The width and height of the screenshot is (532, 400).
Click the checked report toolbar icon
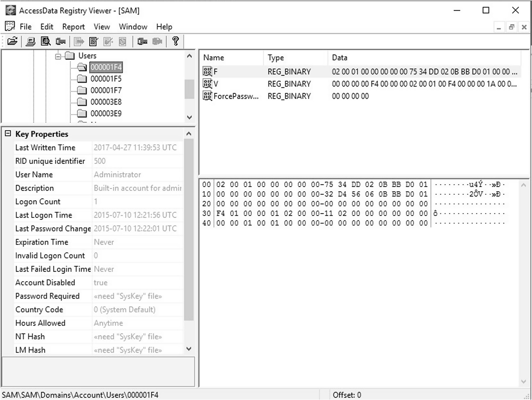pyautogui.click(x=94, y=41)
